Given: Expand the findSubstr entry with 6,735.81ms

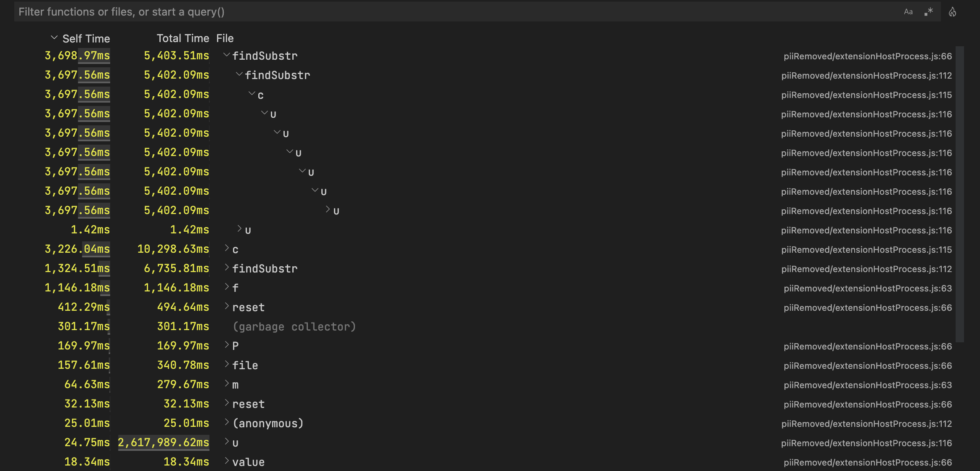Looking at the screenshot, I should [227, 268].
